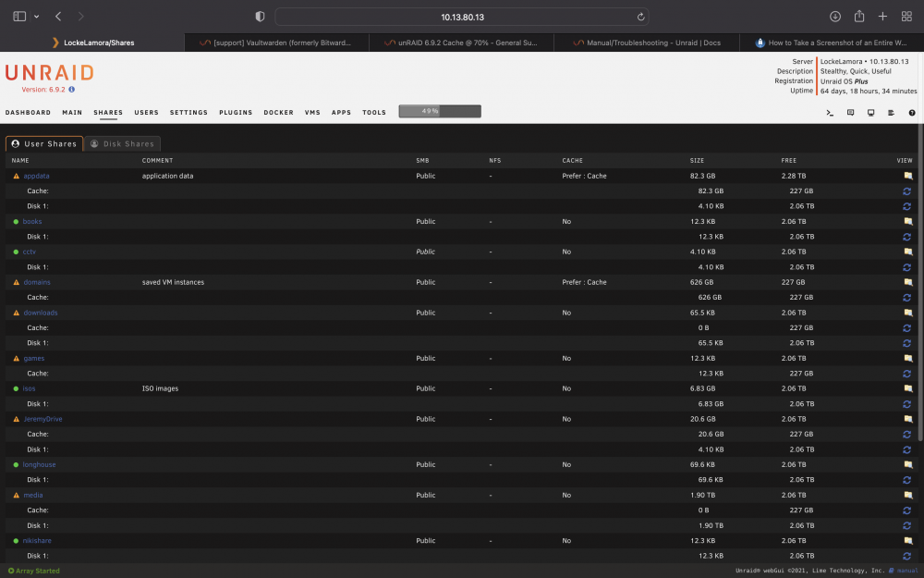Recompute appdata Disk 1 refresh icon
The height and width of the screenshot is (578, 924).
(x=907, y=206)
